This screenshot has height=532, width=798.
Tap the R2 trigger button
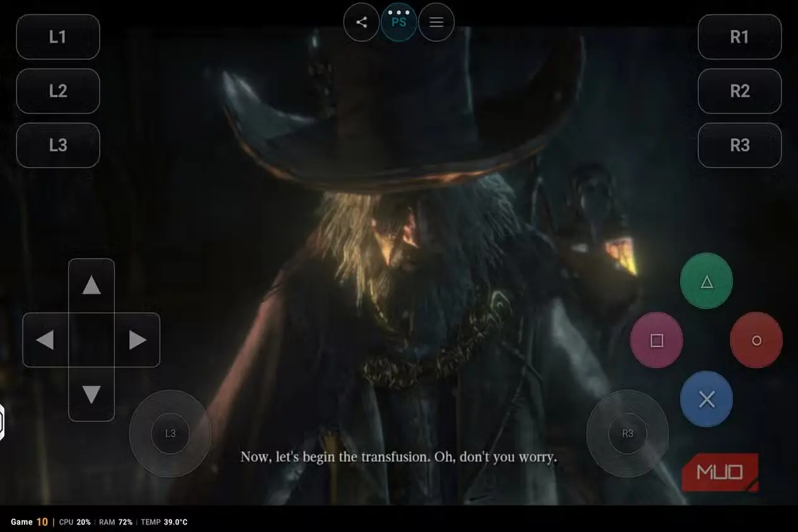pos(739,91)
